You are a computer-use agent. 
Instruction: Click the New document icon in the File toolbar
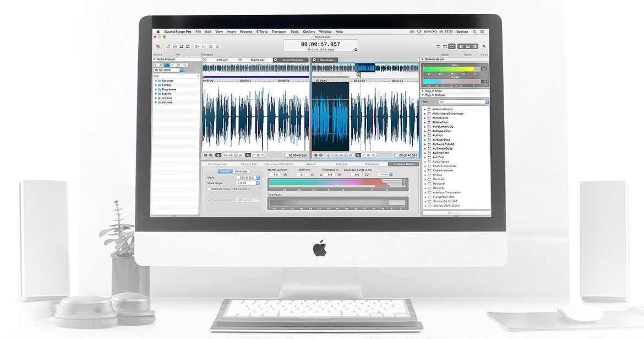168,46
